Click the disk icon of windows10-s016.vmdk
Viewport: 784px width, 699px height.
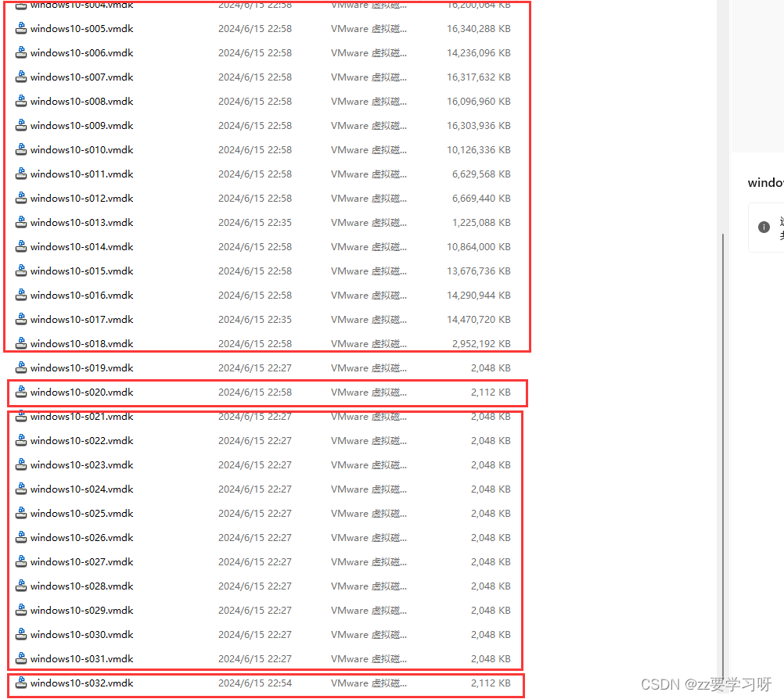pos(21,295)
